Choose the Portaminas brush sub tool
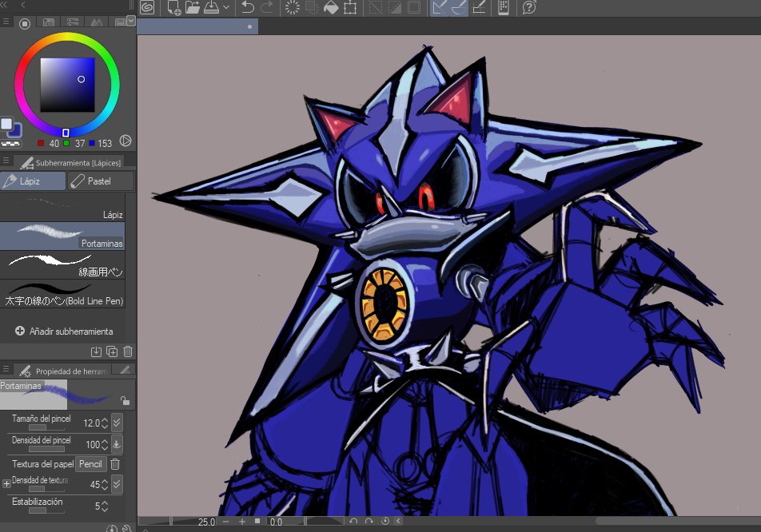 62,236
